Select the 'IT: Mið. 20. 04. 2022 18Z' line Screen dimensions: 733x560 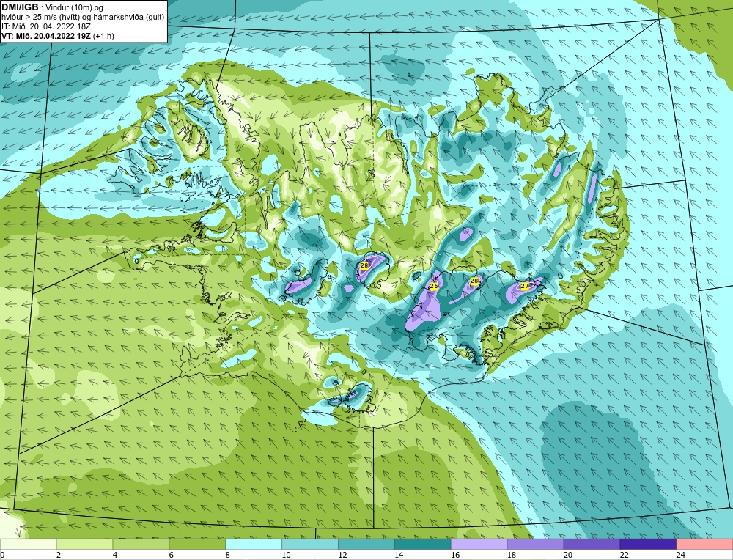point(45,26)
